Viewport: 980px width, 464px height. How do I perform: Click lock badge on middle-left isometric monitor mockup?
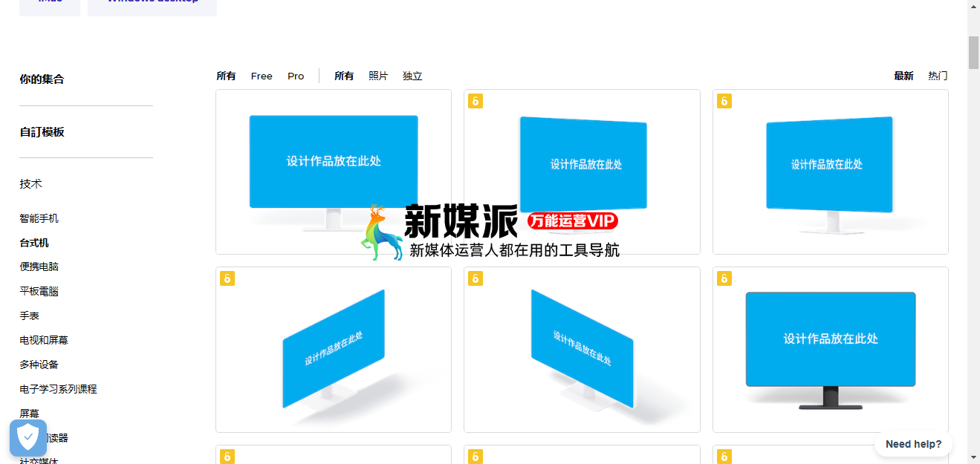[x=227, y=278]
